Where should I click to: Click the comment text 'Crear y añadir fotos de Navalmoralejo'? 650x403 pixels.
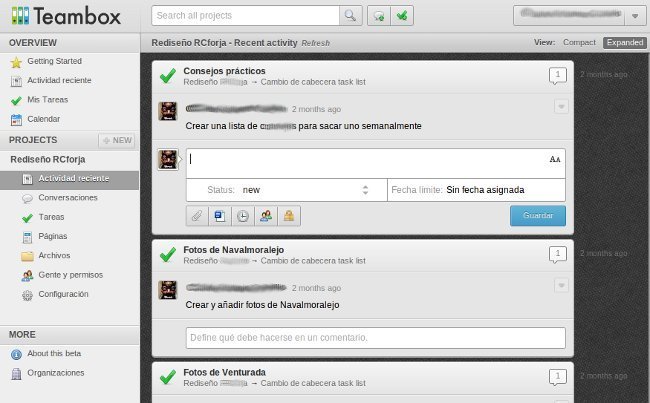tap(262, 305)
